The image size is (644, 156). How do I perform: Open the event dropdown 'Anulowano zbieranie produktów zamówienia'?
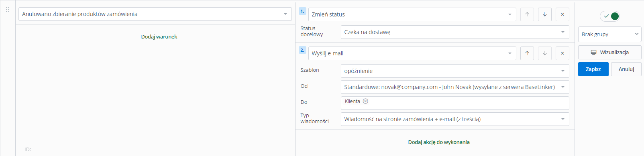[x=155, y=14]
